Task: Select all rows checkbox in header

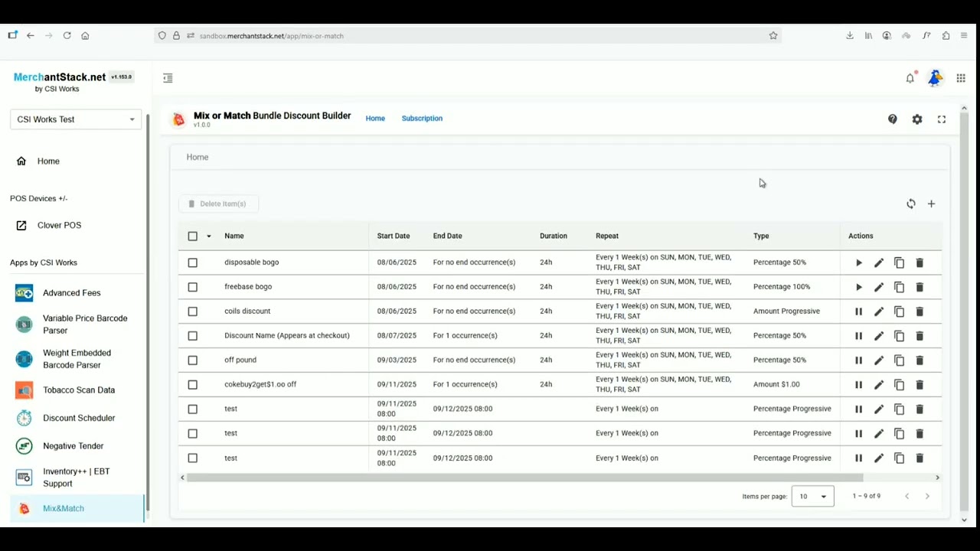Action: tap(192, 236)
